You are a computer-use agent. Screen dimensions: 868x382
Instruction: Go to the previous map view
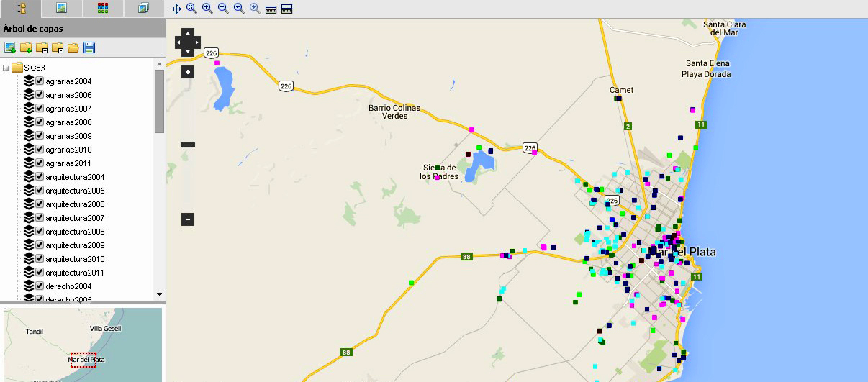[x=239, y=9]
